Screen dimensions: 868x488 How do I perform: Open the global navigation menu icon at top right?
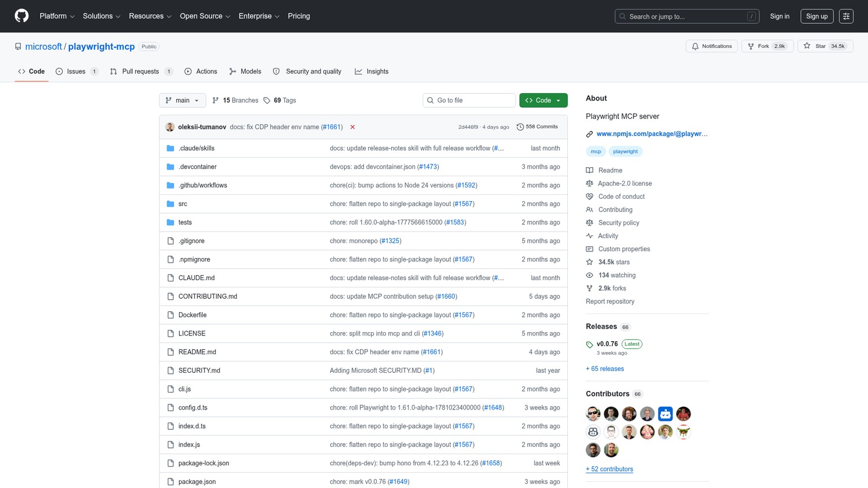pyautogui.click(x=846, y=16)
